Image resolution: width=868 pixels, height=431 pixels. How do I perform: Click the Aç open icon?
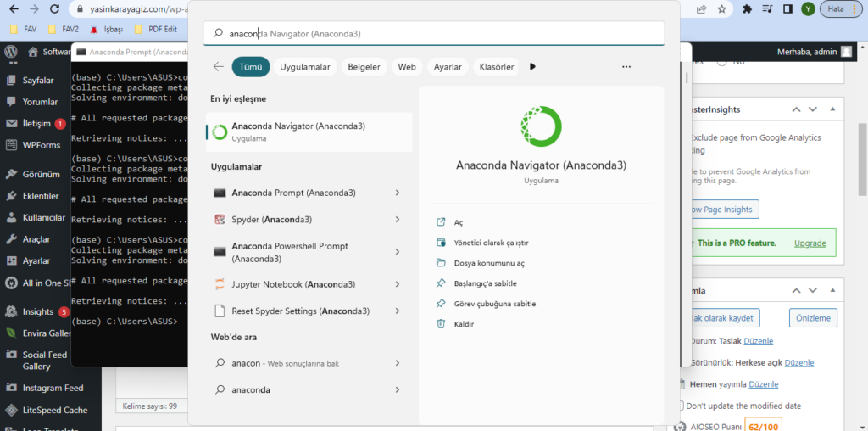[x=441, y=222]
